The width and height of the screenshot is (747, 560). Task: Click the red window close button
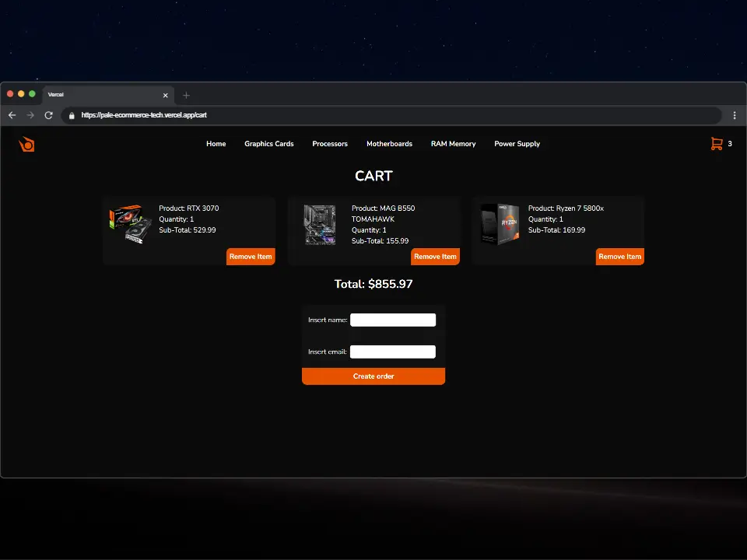tap(10, 94)
